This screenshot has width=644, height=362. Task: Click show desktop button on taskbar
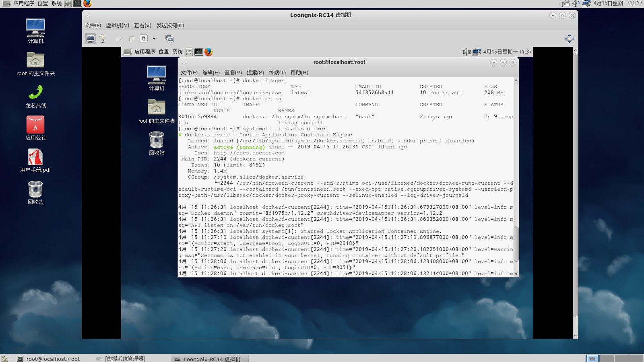coord(5,358)
